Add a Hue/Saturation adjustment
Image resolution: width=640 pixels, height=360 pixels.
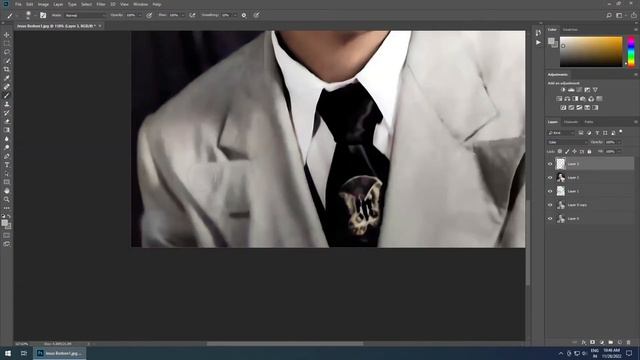click(559, 99)
